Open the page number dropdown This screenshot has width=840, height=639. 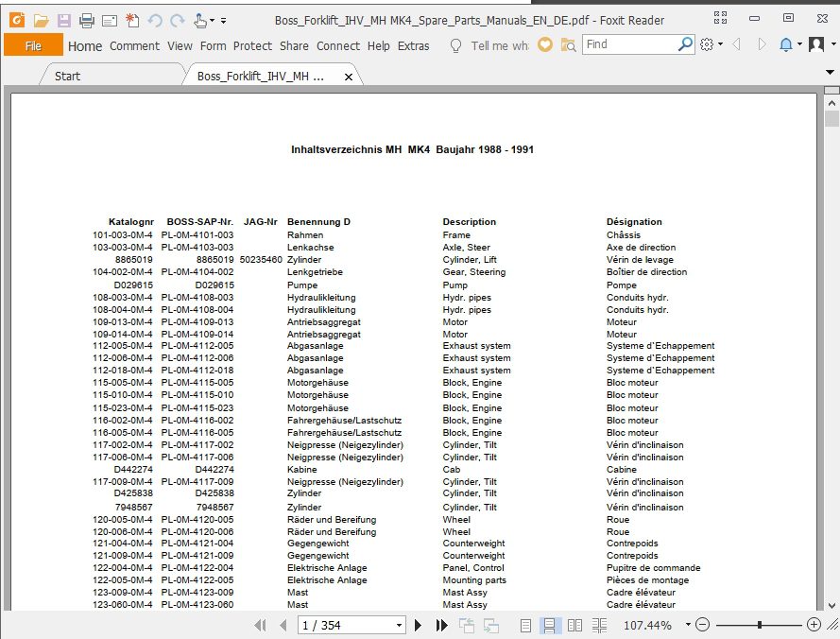pos(399,625)
